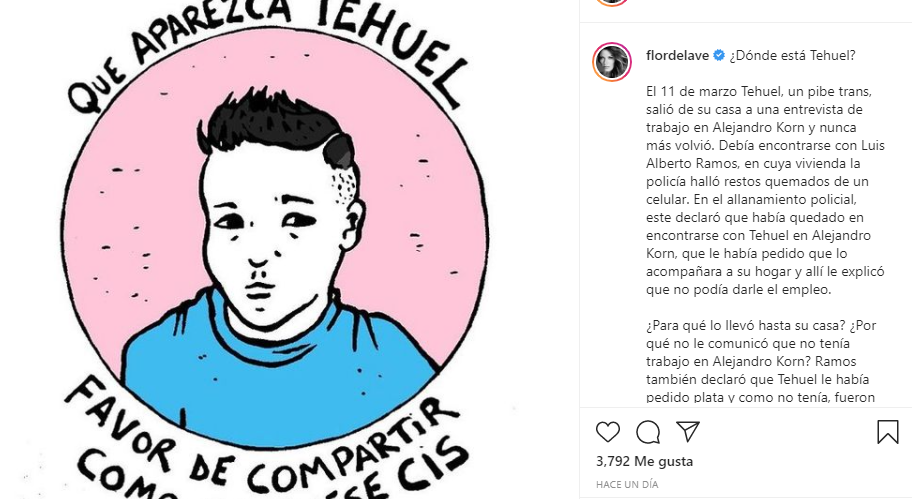This screenshot has height=499, width=912.
Task: Like the post with the heart icon
Action: click(608, 432)
